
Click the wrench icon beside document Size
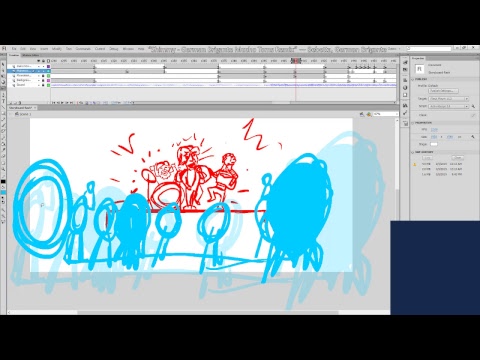[x=473, y=137]
